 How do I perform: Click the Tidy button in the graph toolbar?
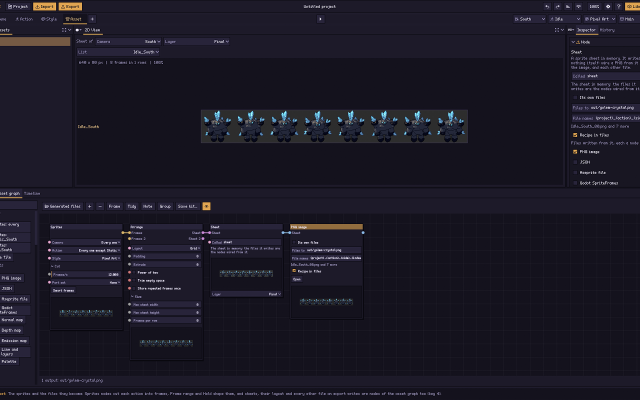[132, 206]
